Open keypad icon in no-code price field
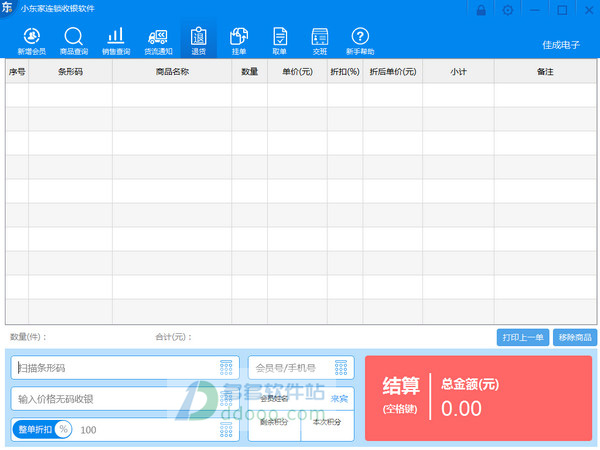This screenshot has height=450, width=600. (226, 399)
